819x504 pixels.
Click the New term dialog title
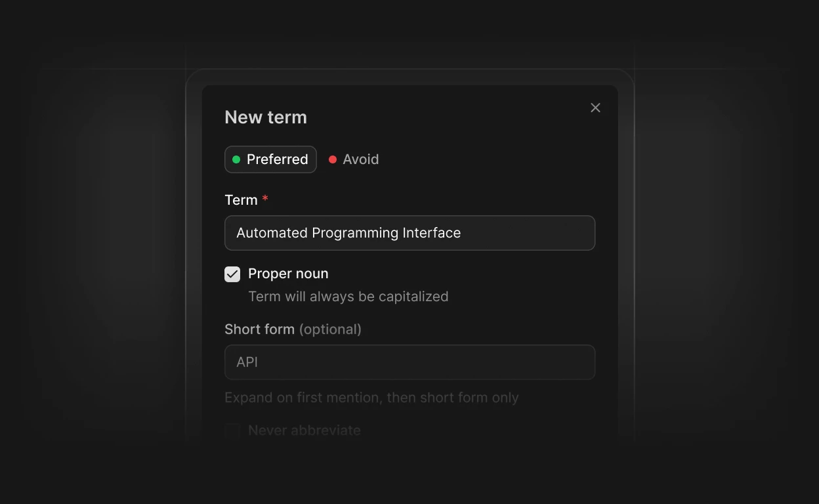pos(266,117)
